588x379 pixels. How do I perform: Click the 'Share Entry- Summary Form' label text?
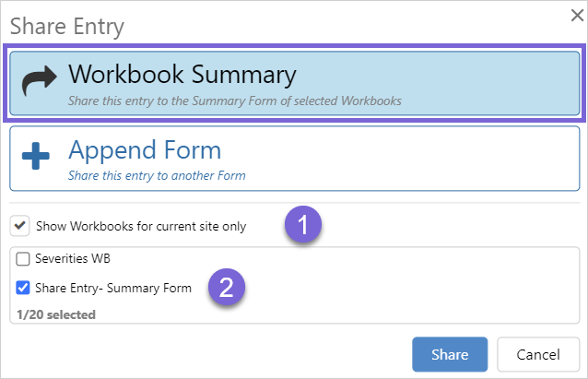[113, 289]
